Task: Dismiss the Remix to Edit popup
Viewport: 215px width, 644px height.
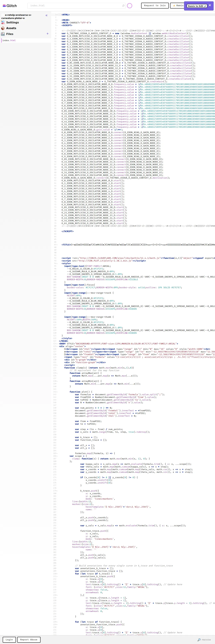Action: click(210, 5)
